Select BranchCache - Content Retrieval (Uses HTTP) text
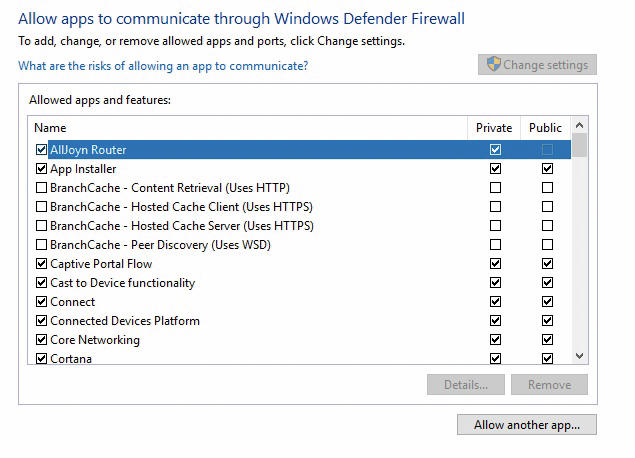 coord(170,188)
